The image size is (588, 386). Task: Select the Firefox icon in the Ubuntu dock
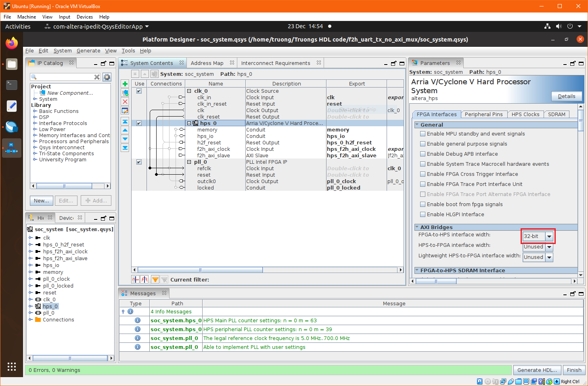[x=11, y=42]
